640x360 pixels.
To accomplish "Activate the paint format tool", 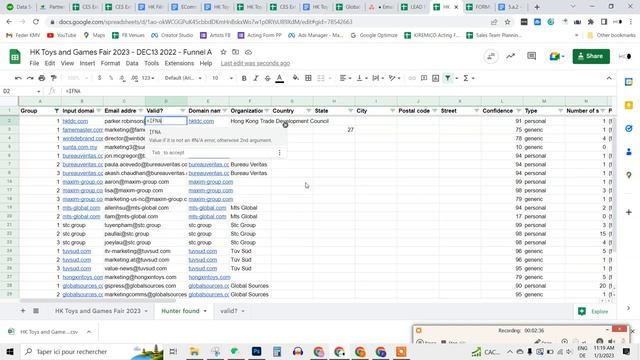I will tap(53, 78).
